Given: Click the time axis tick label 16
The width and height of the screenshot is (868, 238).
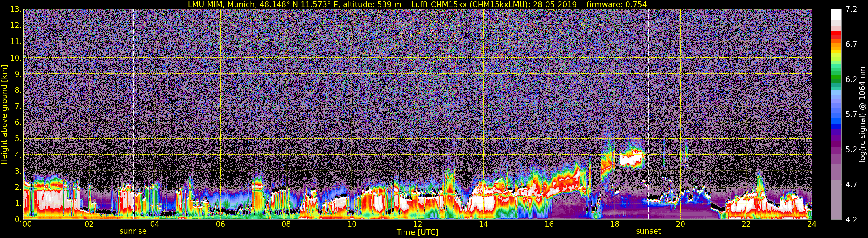Looking at the screenshot, I should [549, 224].
